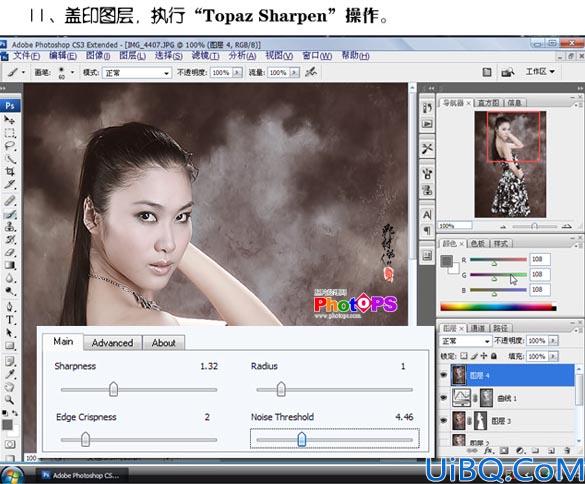The width and height of the screenshot is (585, 484).
Task: Select the Move tool
Action: pos(9,120)
